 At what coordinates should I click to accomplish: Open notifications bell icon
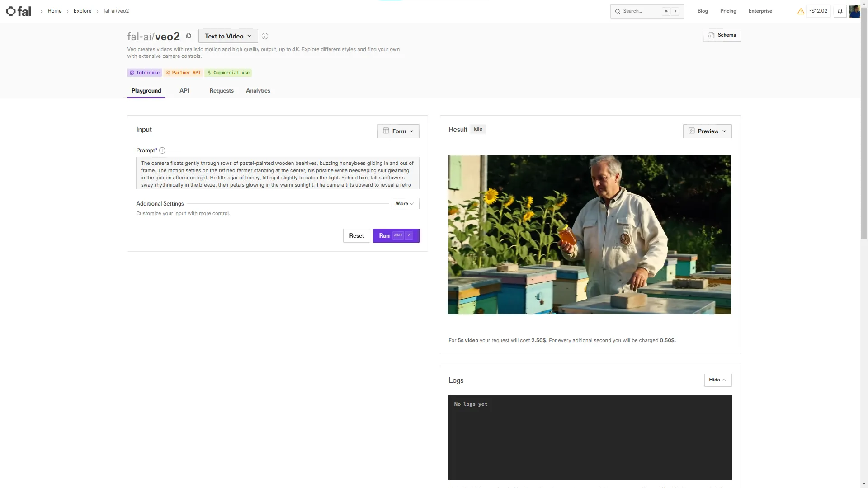[840, 11]
